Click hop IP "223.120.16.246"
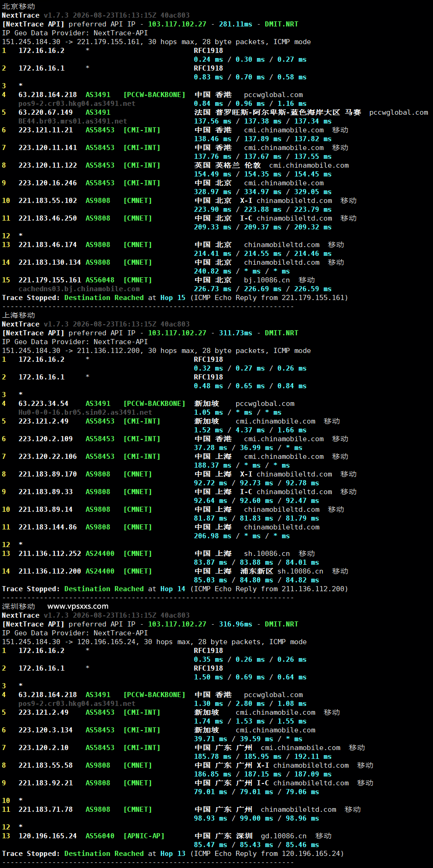The width and height of the screenshot is (433, 868). click(x=48, y=183)
